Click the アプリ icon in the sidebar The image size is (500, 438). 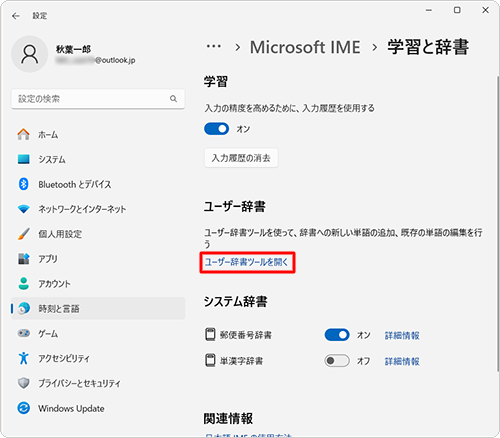pos(23,258)
